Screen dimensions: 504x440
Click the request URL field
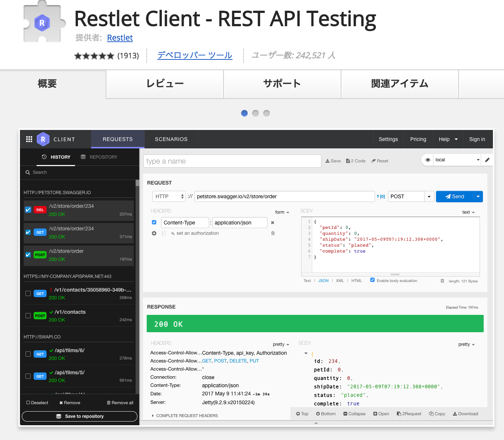pos(285,196)
